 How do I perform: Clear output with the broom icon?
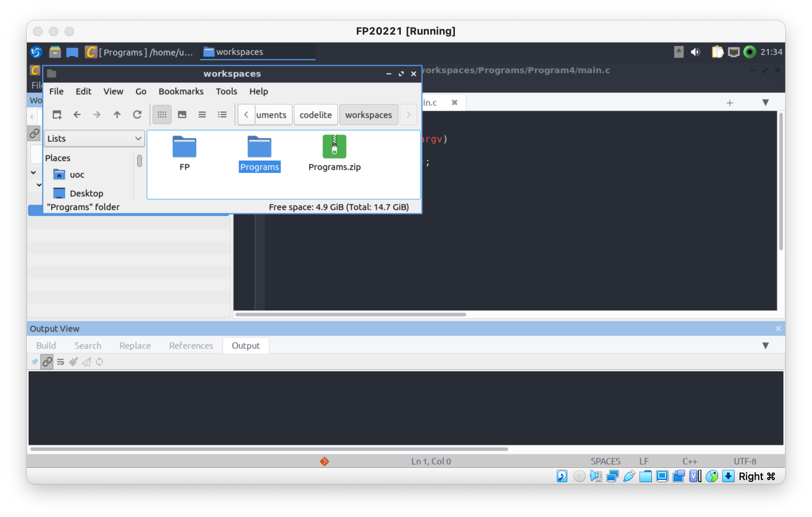pos(73,362)
